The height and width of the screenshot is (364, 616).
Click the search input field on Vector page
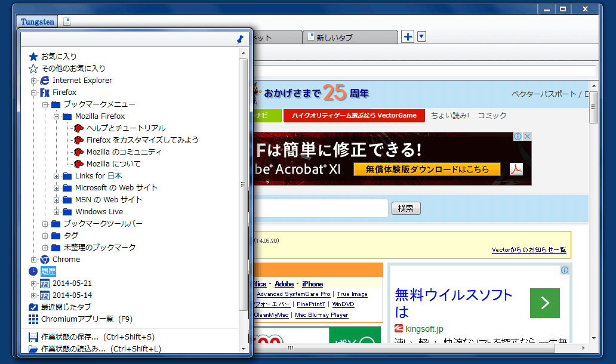pyautogui.click(x=321, y=208)
